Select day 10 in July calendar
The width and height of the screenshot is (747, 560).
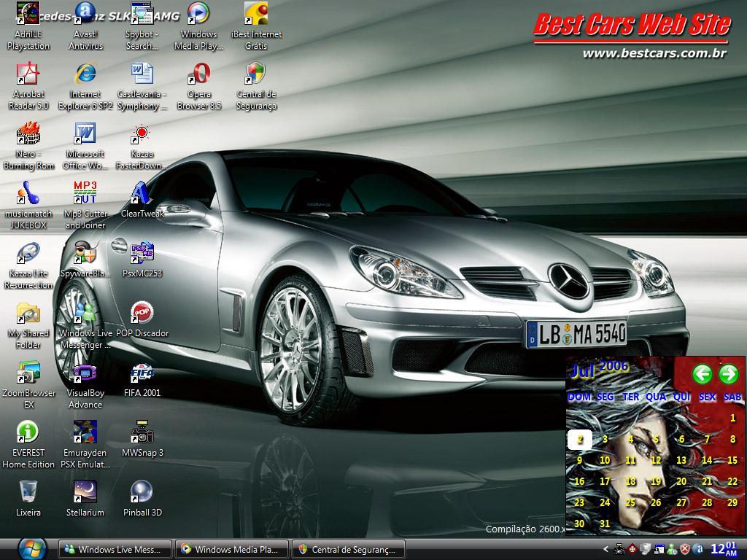(x=605, y=460)
